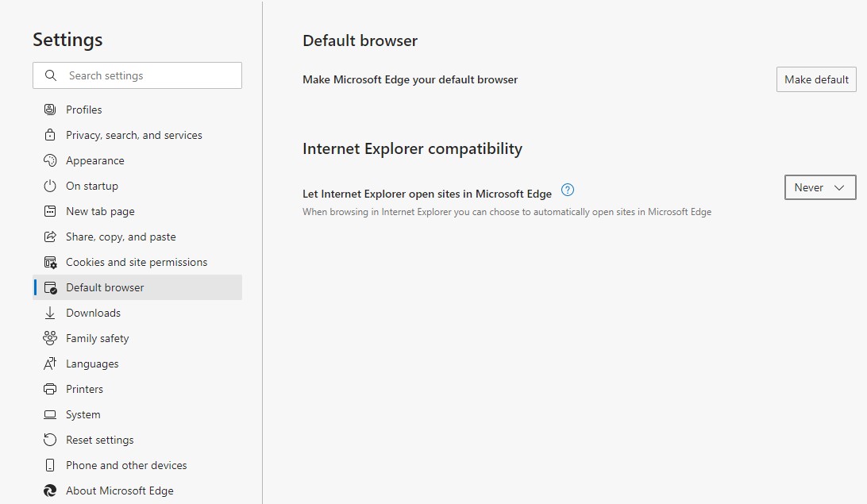Click the Family safety icon
The image size is (867, 504).
[50, 338]
